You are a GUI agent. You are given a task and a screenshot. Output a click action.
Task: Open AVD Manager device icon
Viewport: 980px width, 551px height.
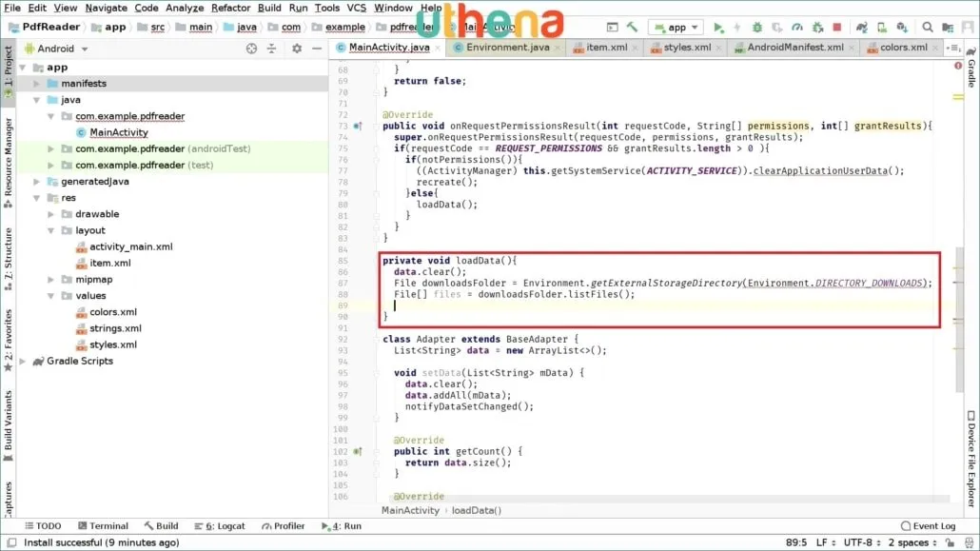882,28
